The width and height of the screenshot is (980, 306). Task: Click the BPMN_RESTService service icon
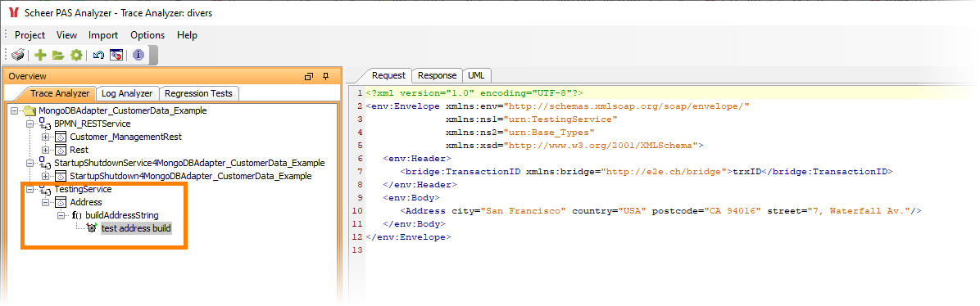[45, 124]
